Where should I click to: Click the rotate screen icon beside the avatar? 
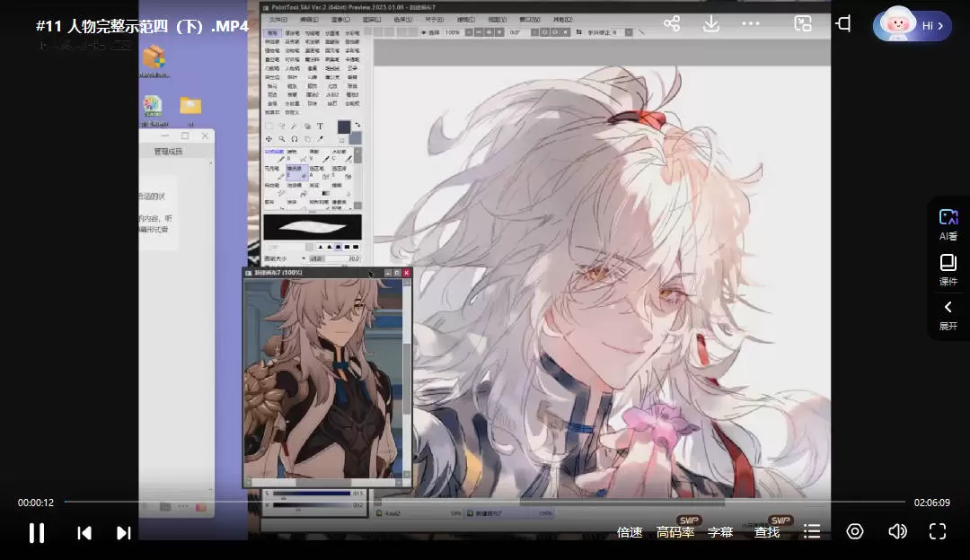pyautogui.click(x=843, y=24)
